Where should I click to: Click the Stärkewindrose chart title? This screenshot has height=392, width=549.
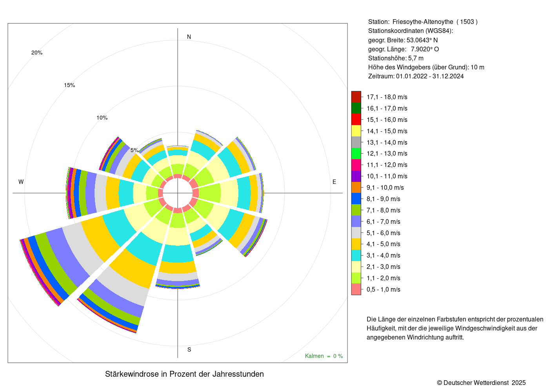[x=184, y=374]
